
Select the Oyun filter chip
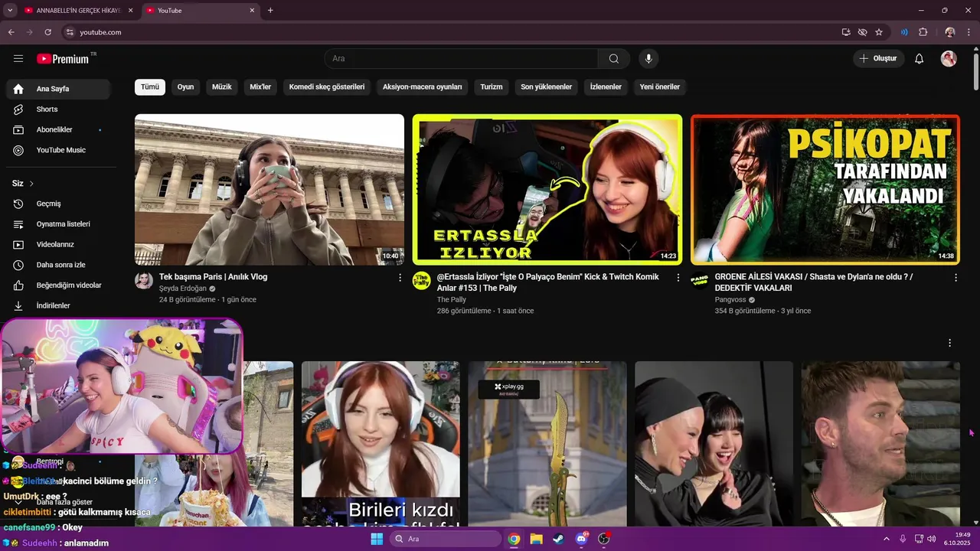pyautogui.click(x=186, y=87)
